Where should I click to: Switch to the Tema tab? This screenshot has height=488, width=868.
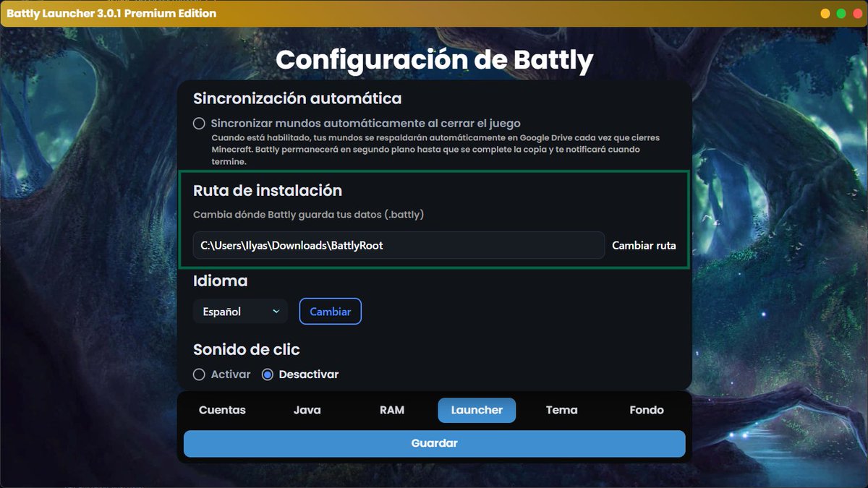[562, 410]
